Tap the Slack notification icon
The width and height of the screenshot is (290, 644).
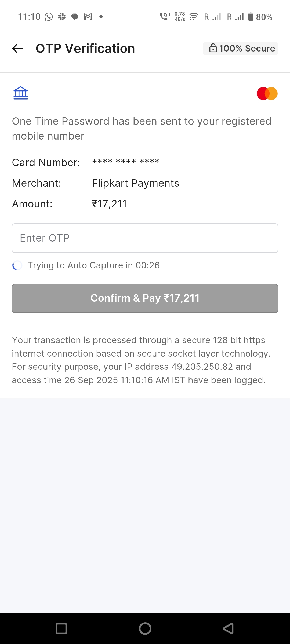pyautogui.click(x=62, y=17)
